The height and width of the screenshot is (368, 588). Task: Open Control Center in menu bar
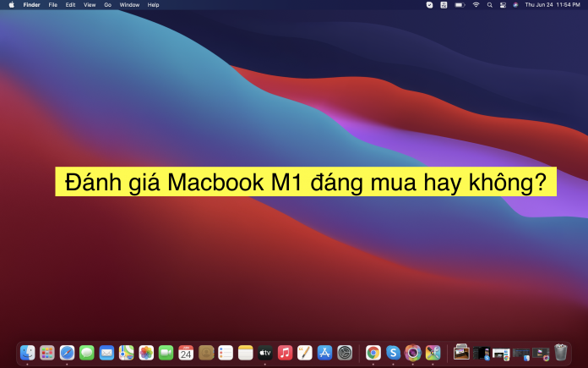pos(503,5)
